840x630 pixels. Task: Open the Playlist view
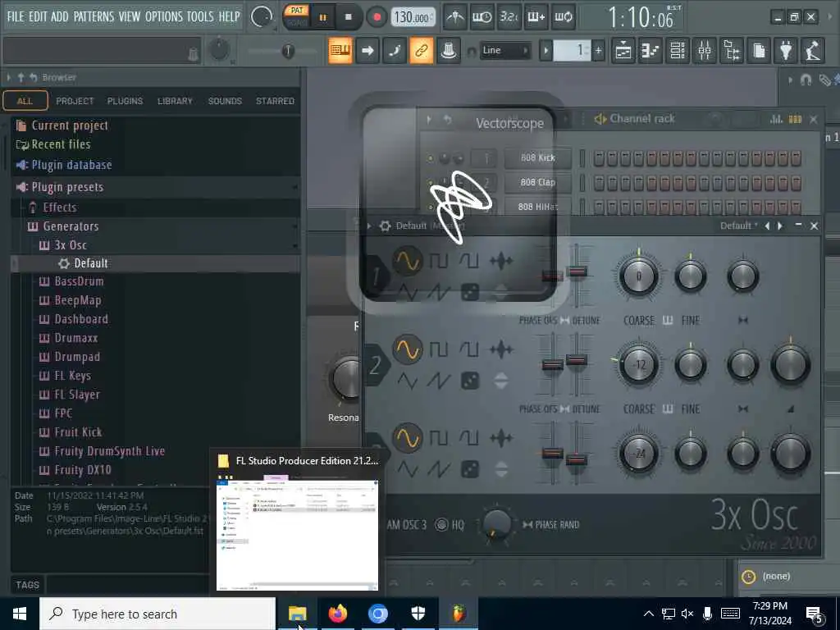click(x=623, y=51)
